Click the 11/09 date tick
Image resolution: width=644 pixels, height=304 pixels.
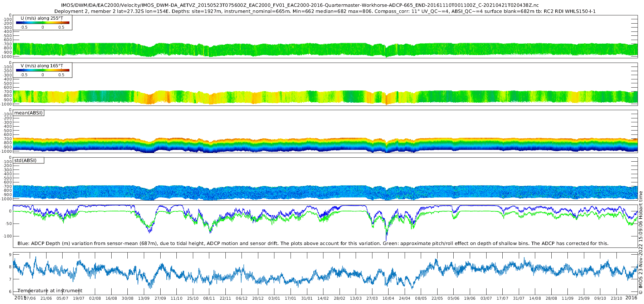pos(567,298)
